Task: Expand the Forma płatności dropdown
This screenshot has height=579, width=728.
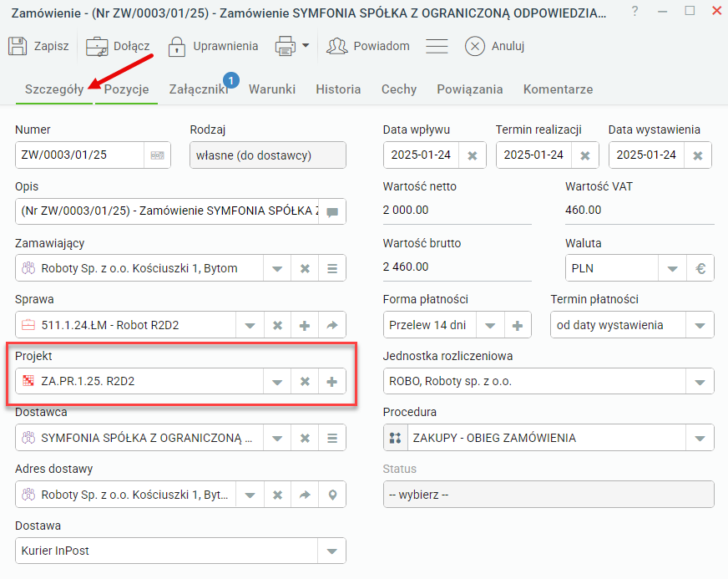Action: 490,325
